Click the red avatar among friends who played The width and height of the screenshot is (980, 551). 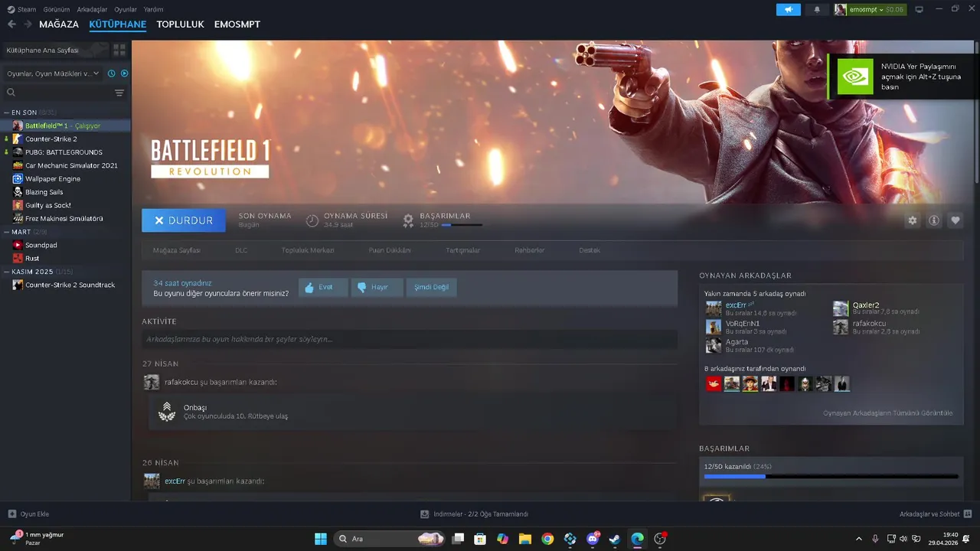coord(714,383)
